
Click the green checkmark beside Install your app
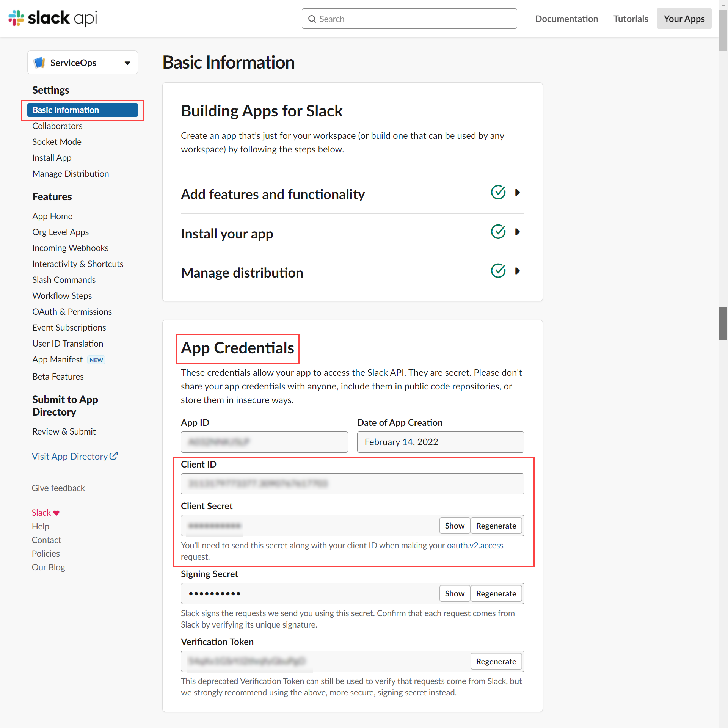click(x=498, y=232)
